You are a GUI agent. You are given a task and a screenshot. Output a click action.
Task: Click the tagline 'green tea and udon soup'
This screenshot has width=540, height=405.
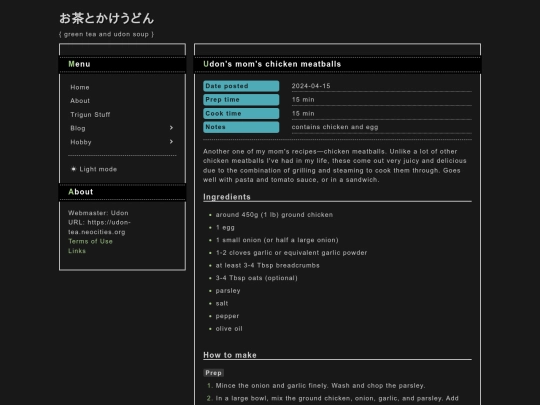(106, 34)
